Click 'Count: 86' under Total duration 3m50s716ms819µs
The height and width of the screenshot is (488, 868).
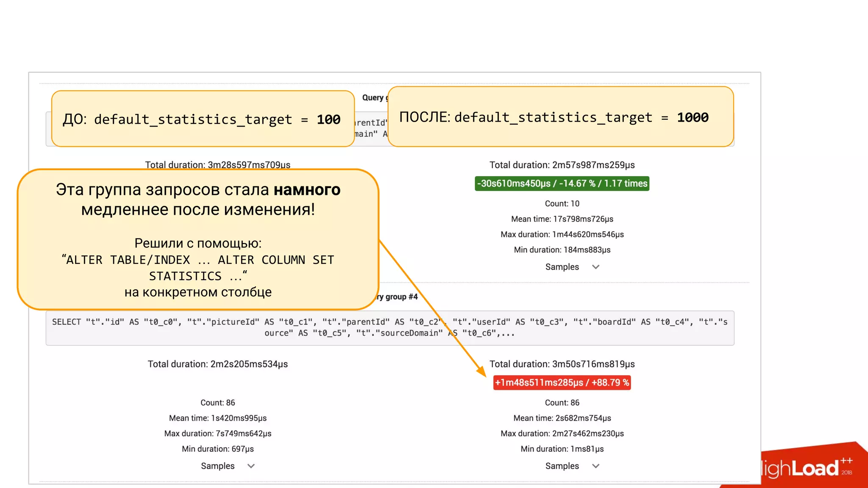coord(562,403)
